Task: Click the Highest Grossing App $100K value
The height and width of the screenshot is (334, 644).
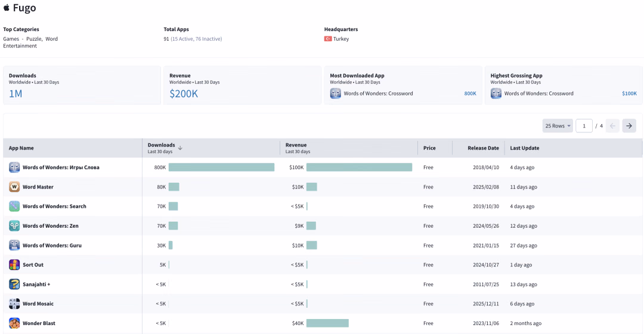Action: coord(629,94)
